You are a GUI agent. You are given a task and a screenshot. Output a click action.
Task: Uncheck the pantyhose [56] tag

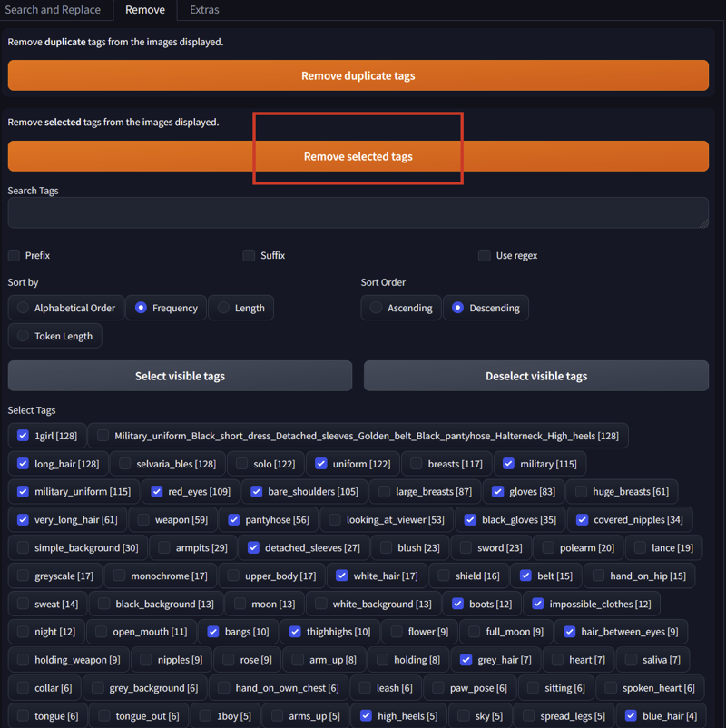click(234, 519)
